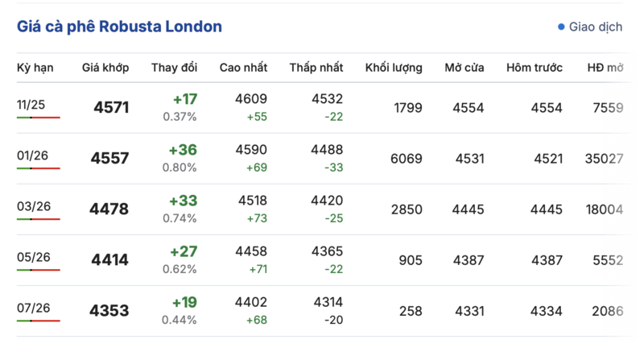Viewport: 644px width, 348px height.
Task: Select the 07/26 contract term
Action: tap(34, 308)
